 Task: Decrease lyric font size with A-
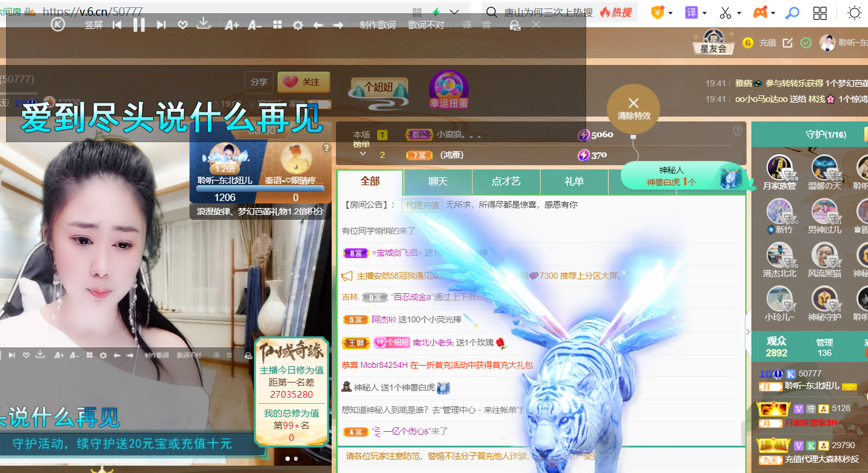coord(255,25)
